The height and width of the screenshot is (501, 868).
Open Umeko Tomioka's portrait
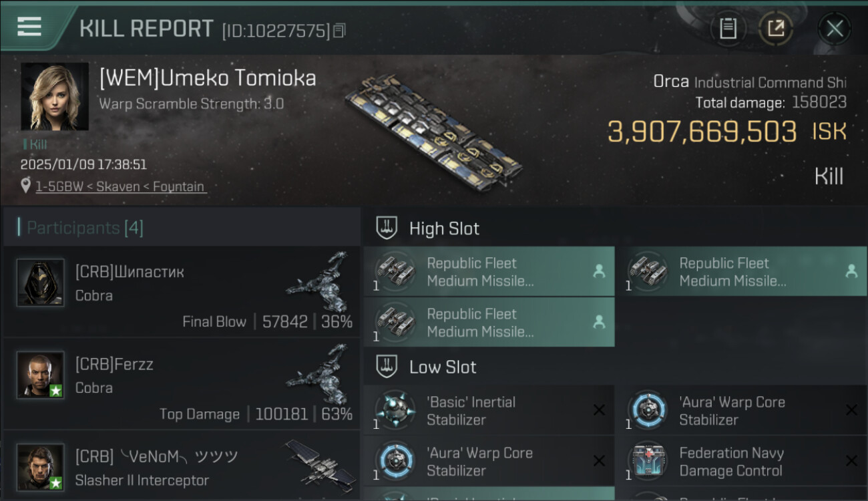[55, 96]
